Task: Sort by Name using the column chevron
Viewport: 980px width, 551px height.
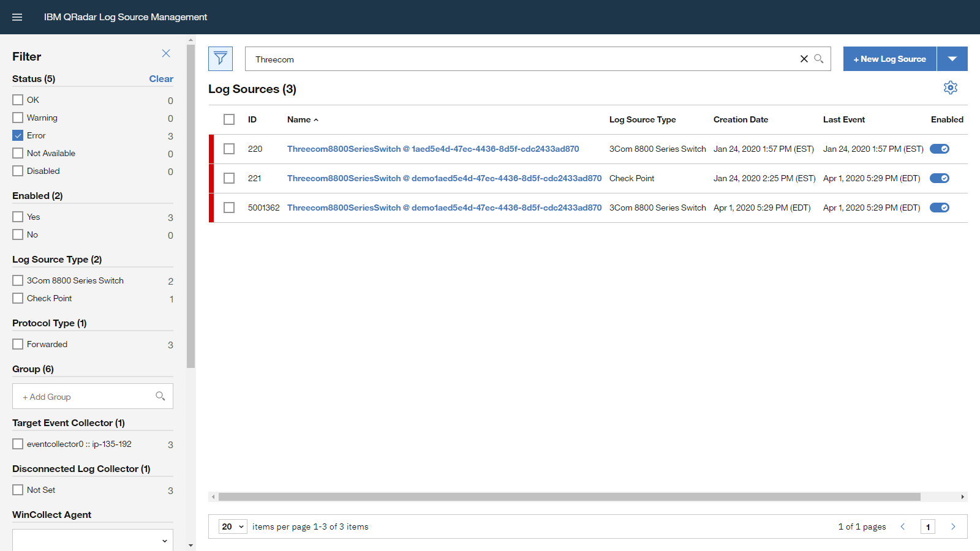Action: [x=316, y=119]
